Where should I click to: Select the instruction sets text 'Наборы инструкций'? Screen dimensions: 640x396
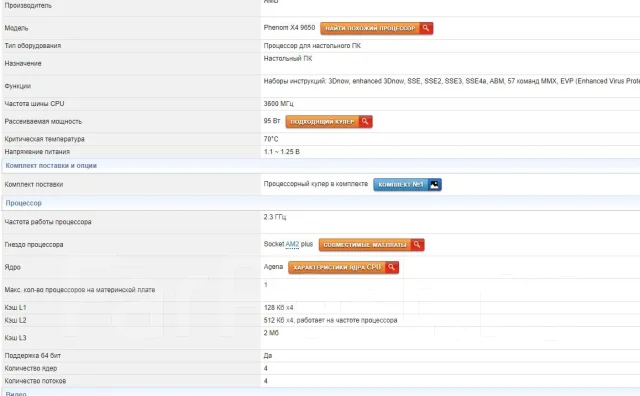pyautogui.click(x=294, y=81)
